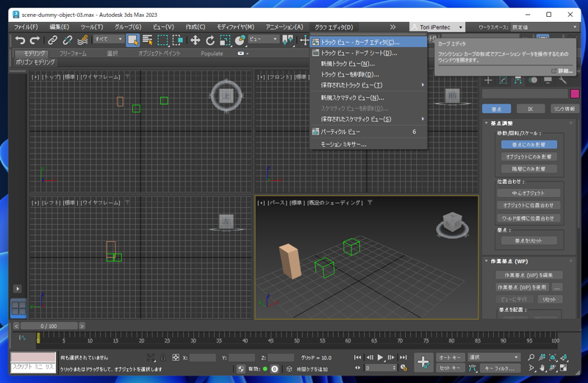Open the workspace '既定値' dropdown
588x383 pixels.
click(x=544, y=27)
